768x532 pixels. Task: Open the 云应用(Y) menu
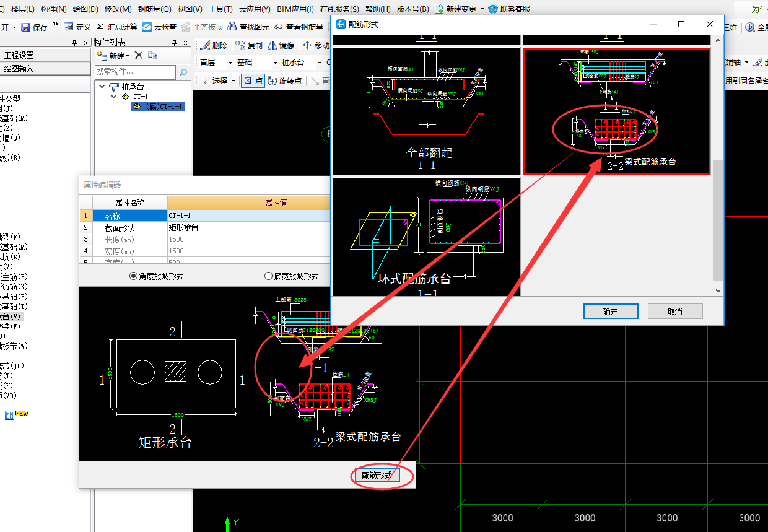[x=255, y=9]
